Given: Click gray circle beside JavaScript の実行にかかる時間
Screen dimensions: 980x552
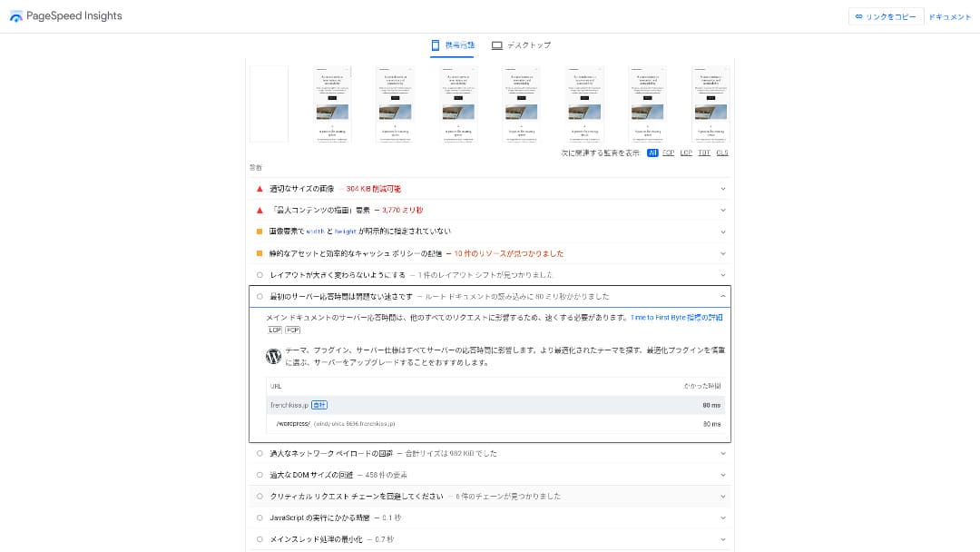Looking at the screenshot, I should pos(260,517).
